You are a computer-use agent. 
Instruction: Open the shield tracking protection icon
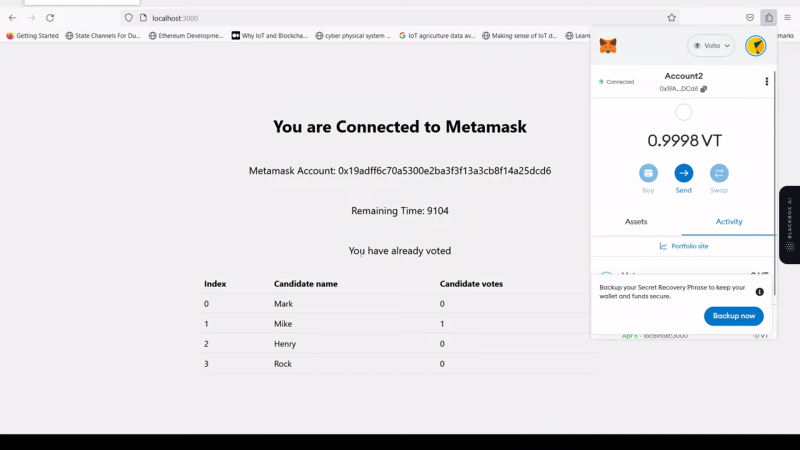129,18
